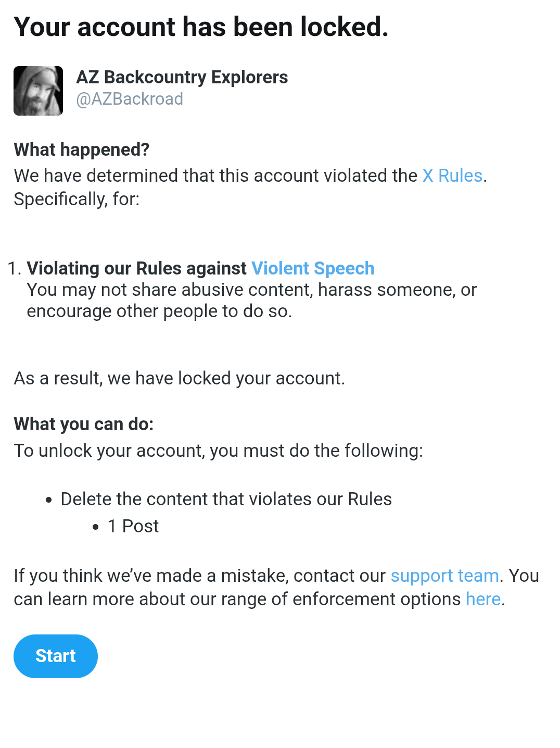Click the 'Specifically, for:' text
The image size is (560, 748).
[77, 200]
